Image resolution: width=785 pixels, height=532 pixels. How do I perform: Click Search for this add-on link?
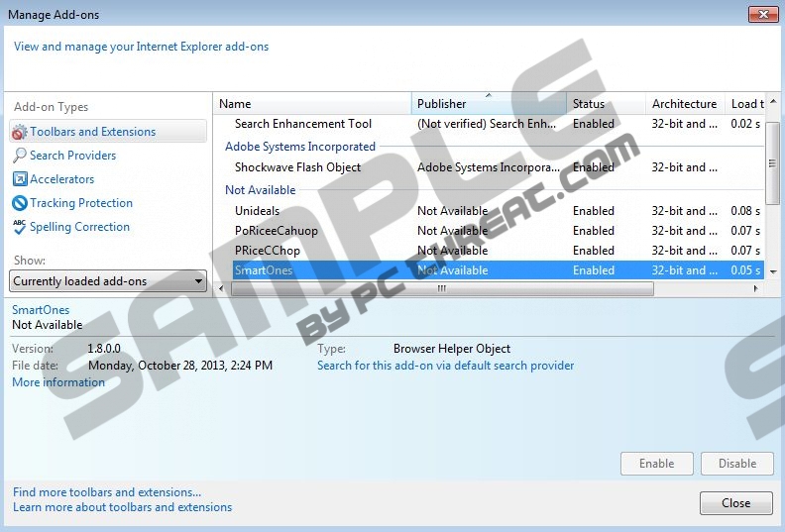click(445, 366)
